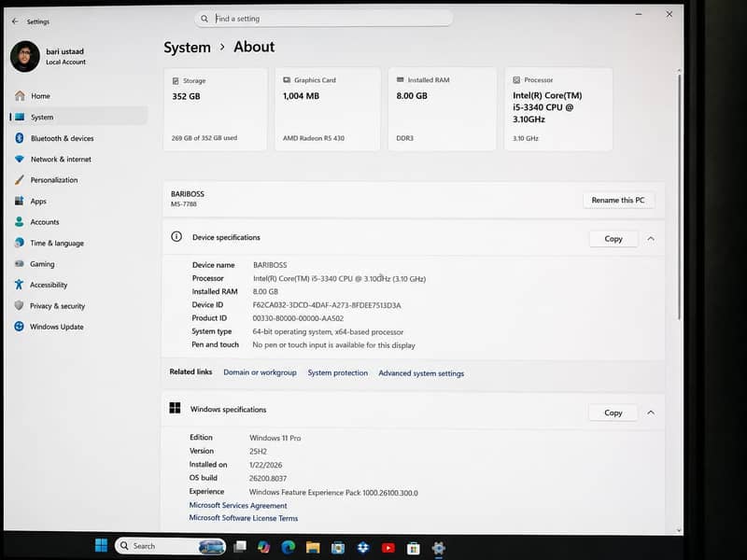Screen dimensions: 747x560
Task: Open the Microsoft Services Agreement link
Action: 238,505
